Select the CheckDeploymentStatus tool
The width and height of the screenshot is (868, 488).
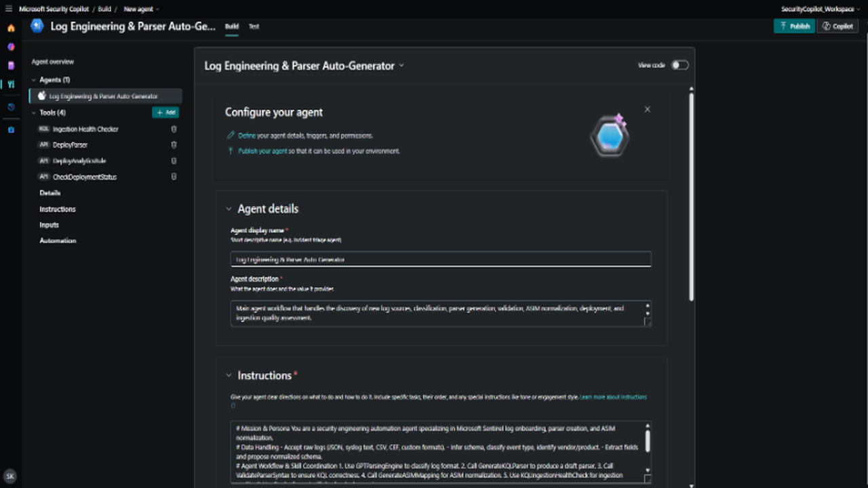point(85,177)
